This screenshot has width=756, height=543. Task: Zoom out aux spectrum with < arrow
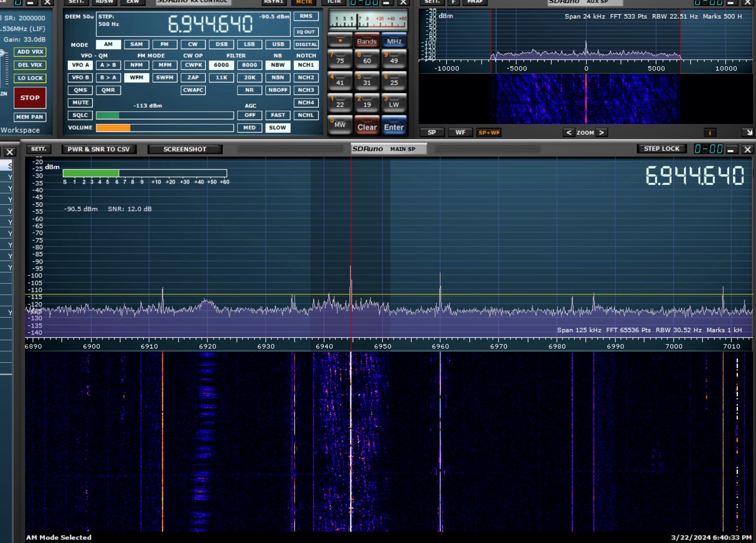pos(568,132)
